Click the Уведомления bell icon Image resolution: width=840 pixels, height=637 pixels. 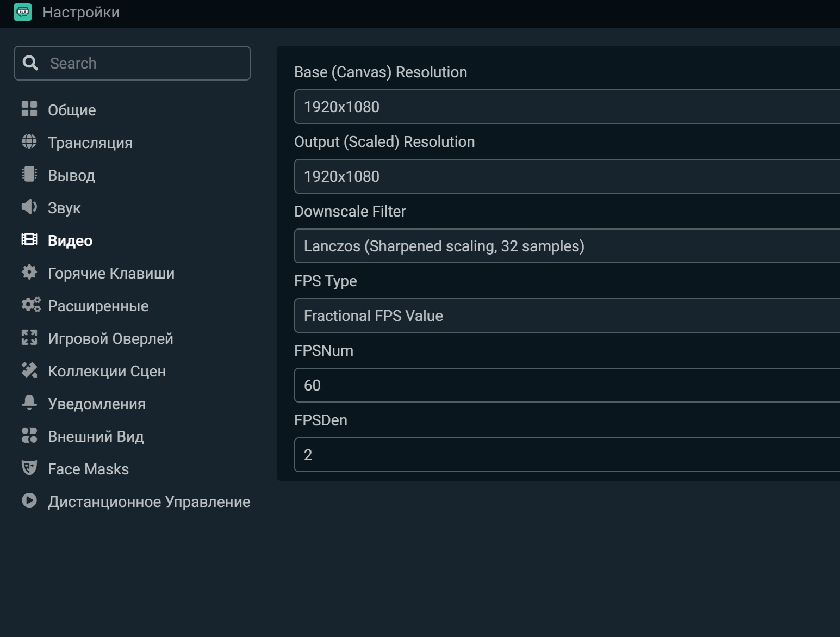pos(29,403)
